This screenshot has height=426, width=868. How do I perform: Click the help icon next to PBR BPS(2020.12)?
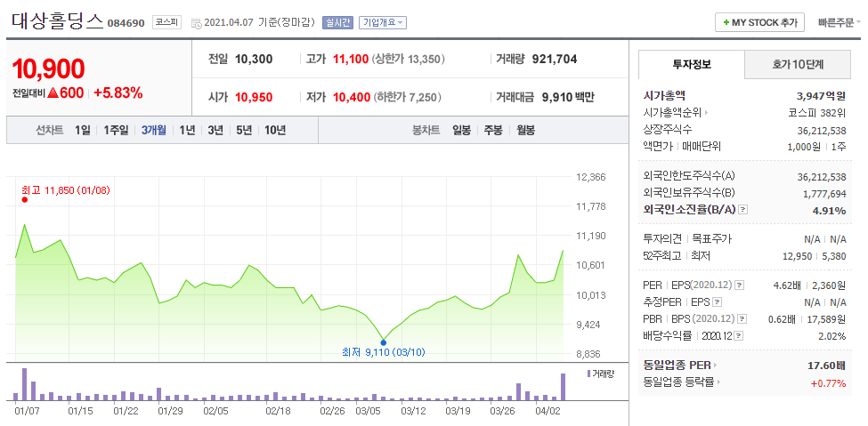point(742,319)
